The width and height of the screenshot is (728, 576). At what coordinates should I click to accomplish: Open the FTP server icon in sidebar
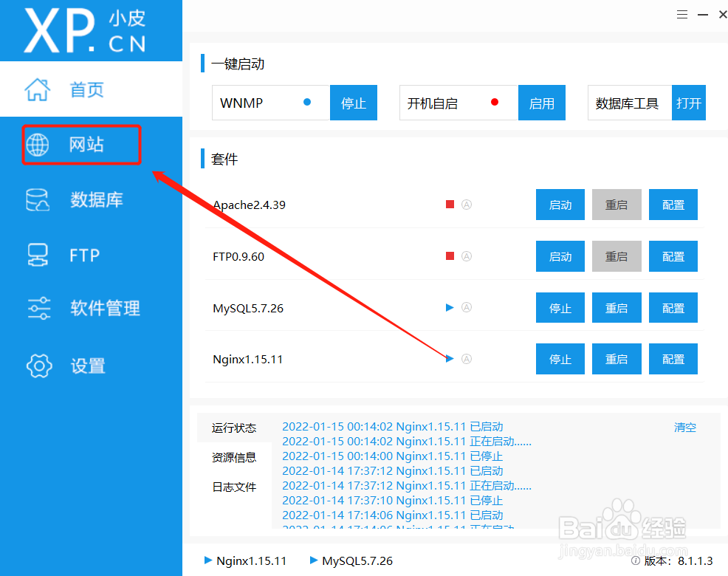coord(38,255)
